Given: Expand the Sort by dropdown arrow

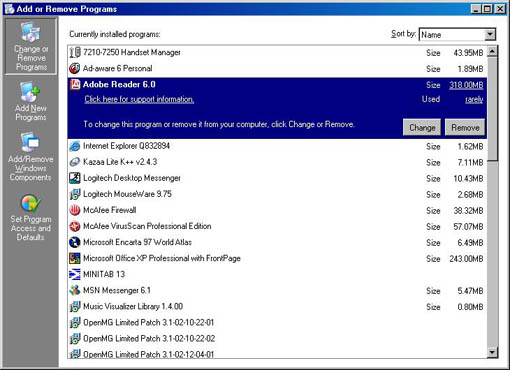Looking at the screenshot, I should pyautogui.click(x=490, y=34).
